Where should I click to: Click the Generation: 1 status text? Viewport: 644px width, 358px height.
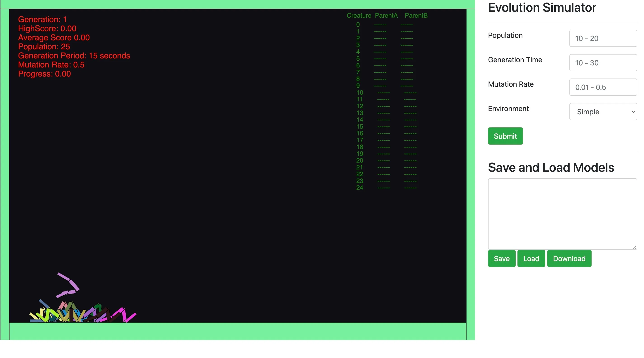click(x=42, y=19)
